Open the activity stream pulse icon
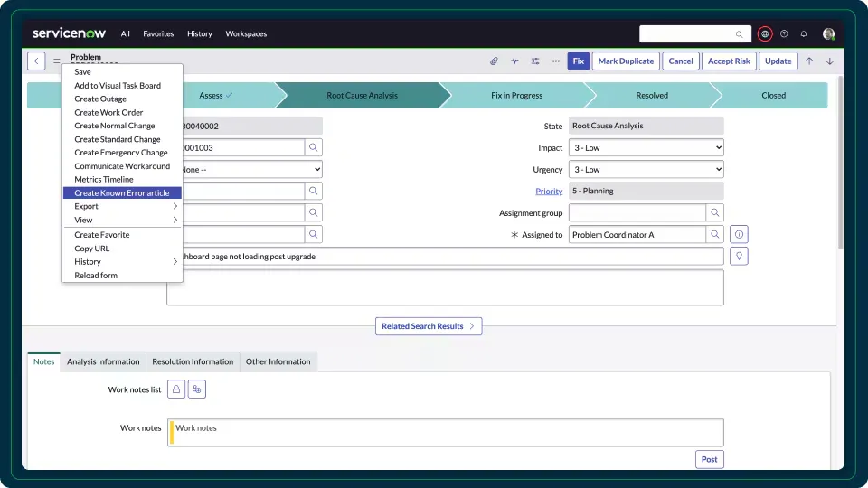868x488 pixels. [x=514, y=61]
